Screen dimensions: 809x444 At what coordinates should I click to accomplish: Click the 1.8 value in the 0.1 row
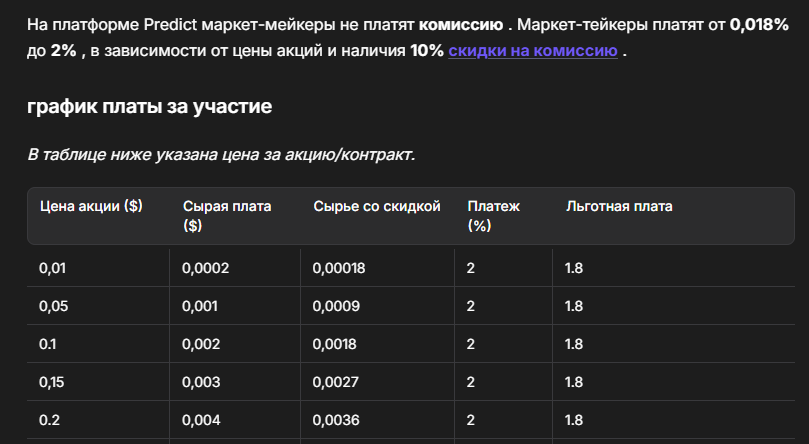[x=574, y=344]
